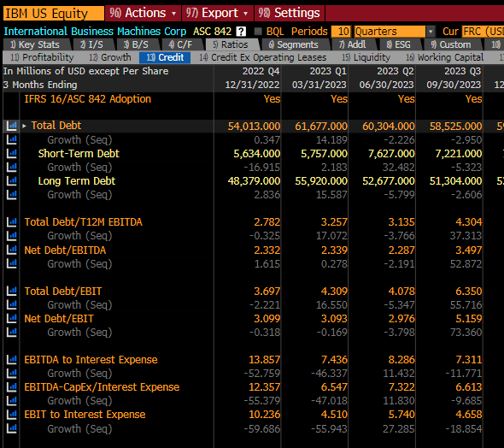The height and width of the screenshot is (448, 504).
Task: Select EBITDA to Interest Expense value 13.857
Action: pos(265,360)
